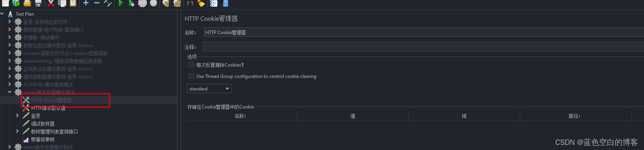Image resolution: width=644 pixels, height=150 pixels.
Task: Select 察看结果树 listener in tree
Action: 43,139
